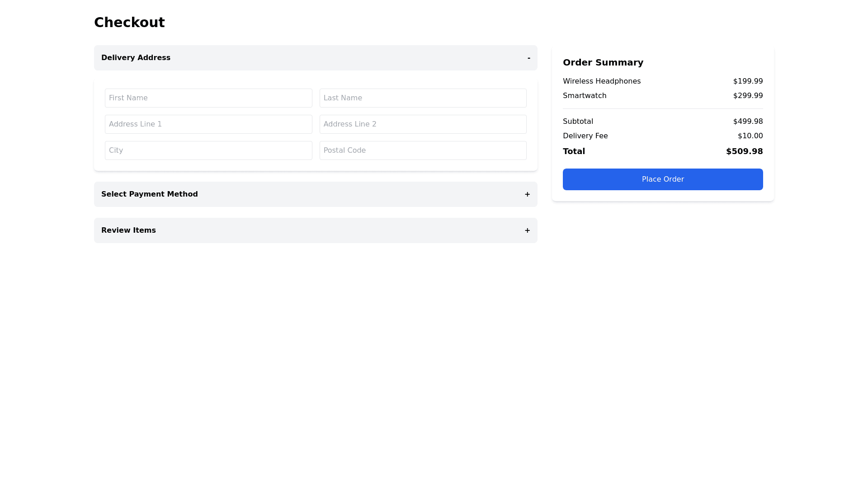Select the City input field
Viewport: 868px width, 488px height.
[208, 150]
